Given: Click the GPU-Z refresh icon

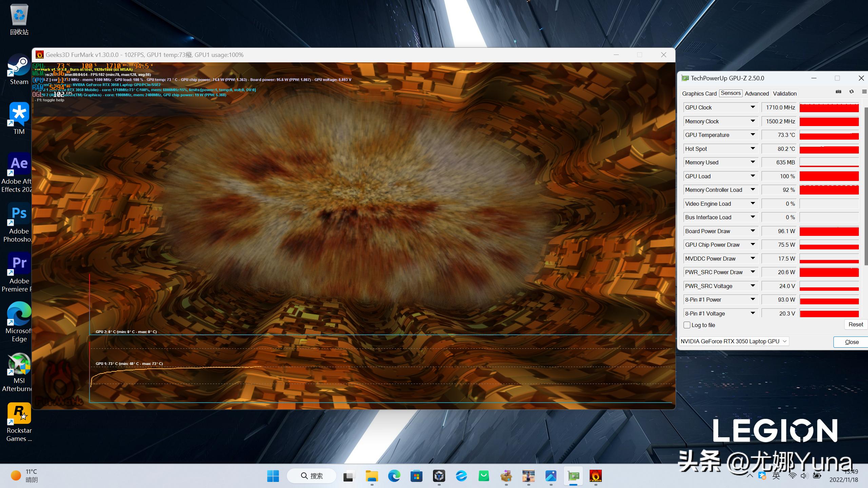Looking at the screenshot, I should 851,92.
